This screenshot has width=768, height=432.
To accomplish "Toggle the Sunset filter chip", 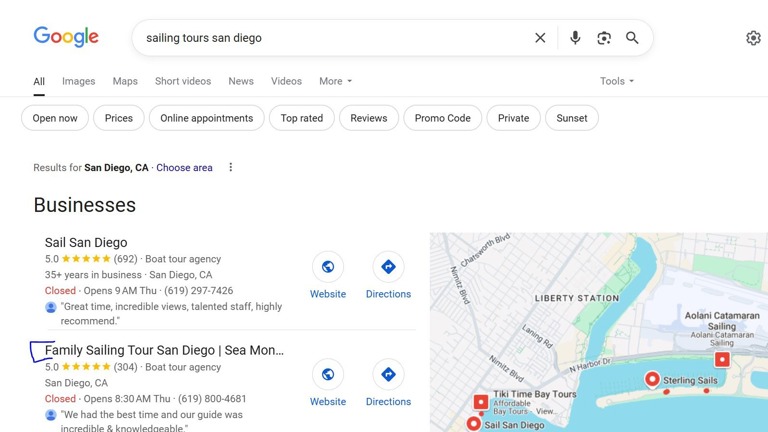I will point(572,118).
